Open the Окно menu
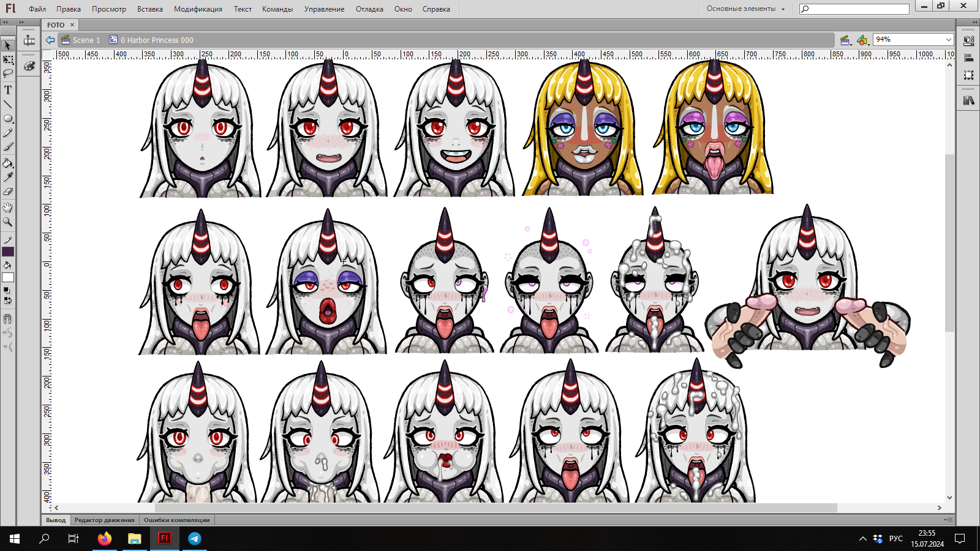The height and width of the screenshot is (551, 980). 403,9
